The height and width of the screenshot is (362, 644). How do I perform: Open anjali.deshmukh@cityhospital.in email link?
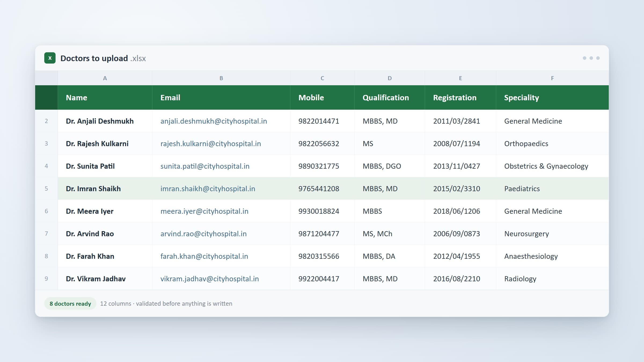pos(214,121)
